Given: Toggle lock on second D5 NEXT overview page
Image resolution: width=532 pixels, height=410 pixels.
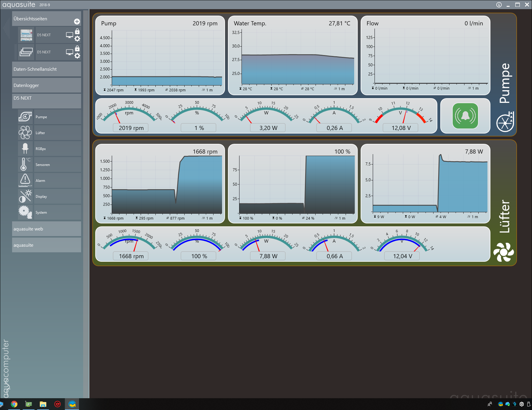Looking at the screenshot, I should 77,49.
